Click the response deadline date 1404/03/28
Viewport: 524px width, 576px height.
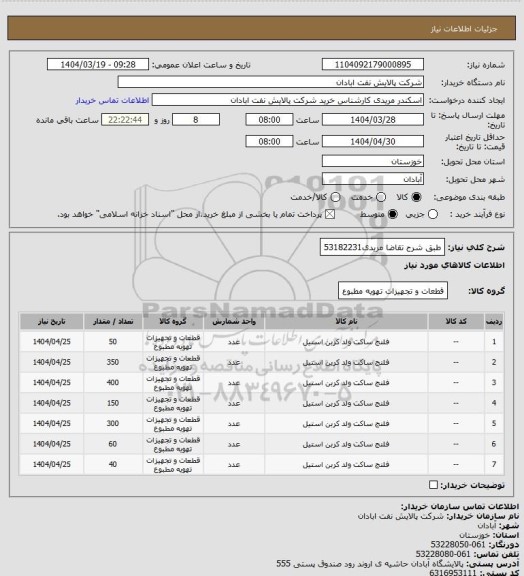tap(373, 120)
